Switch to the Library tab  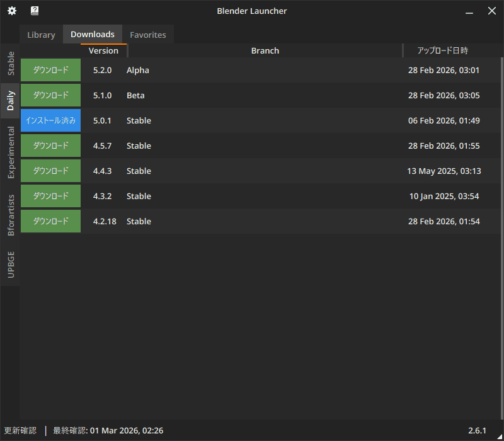[x=41, y=35]
